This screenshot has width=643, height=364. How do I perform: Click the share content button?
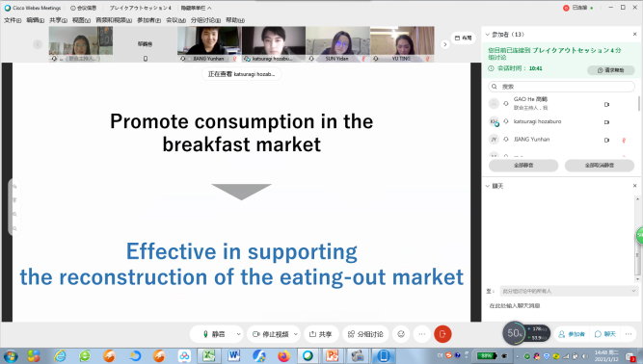321,334
